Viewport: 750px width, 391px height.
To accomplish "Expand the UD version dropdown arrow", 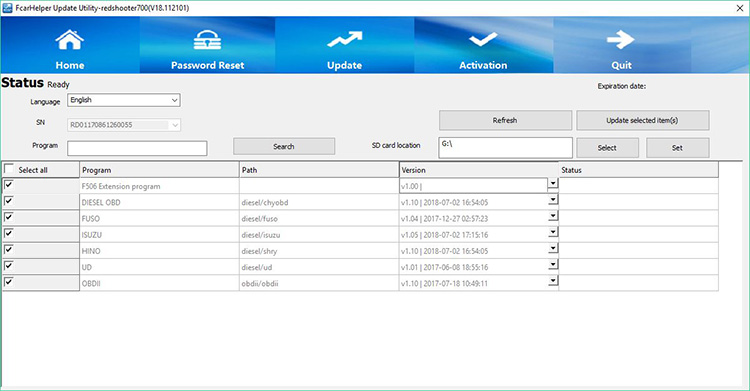I will [553, 265].
